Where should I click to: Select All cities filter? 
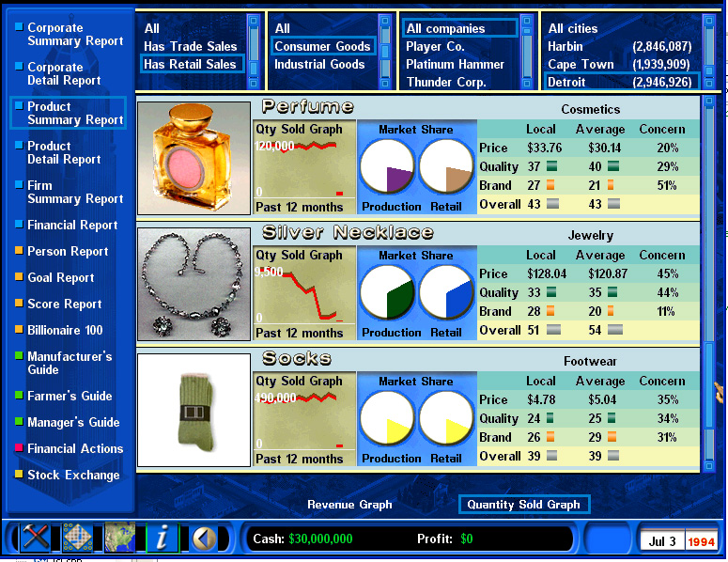(x=573, y=29)
